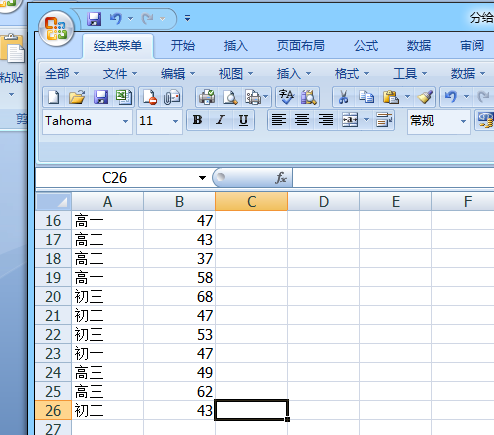
Task: Click the fx insert function button
Action: coord(281,178)
